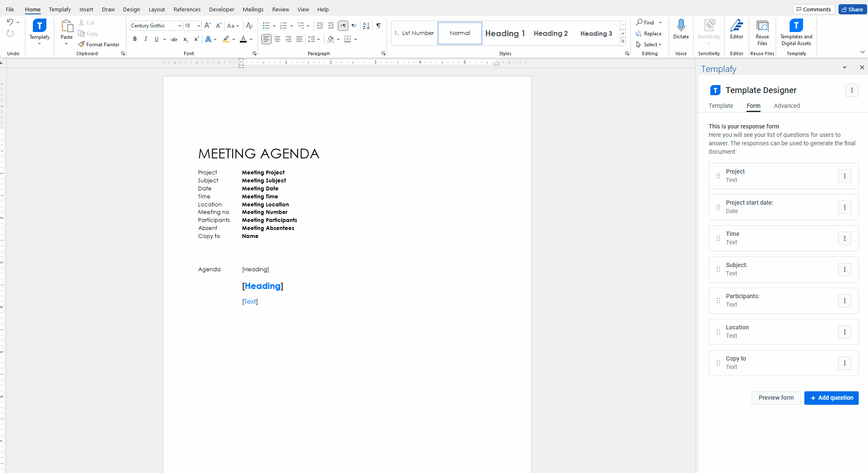The image size is (868, 473).
Task: Click the Sort A-Z icon
Action: point(366,26)
